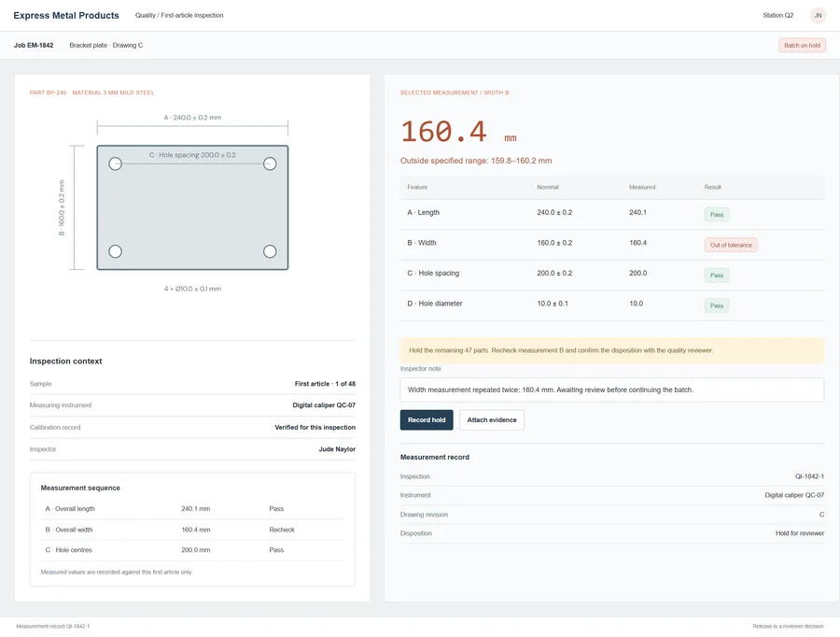This screenshot has height=637, width=840.
Task: Click the A · 240.0 ± 0.2 mm dimension label
Action: click(x=192, y=118)
